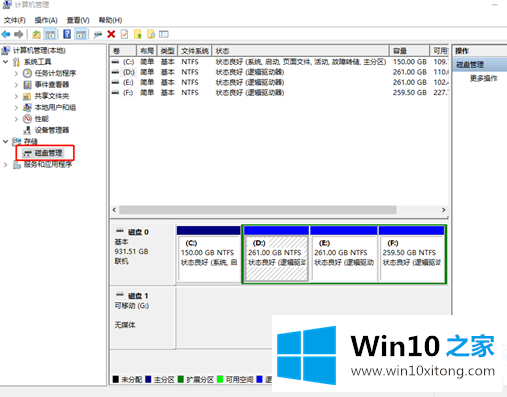
Task: Open the 操作(A) menu
Action: coord(46,20)
